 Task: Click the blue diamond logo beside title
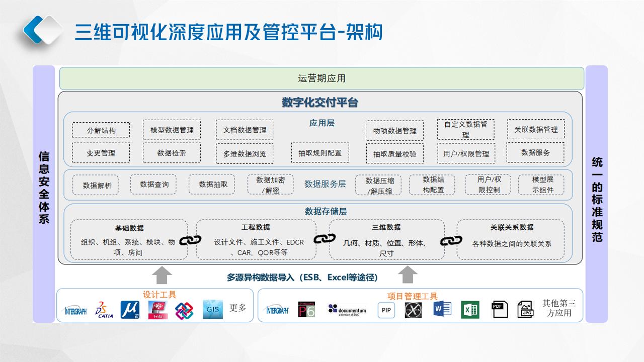coord(43,30)
